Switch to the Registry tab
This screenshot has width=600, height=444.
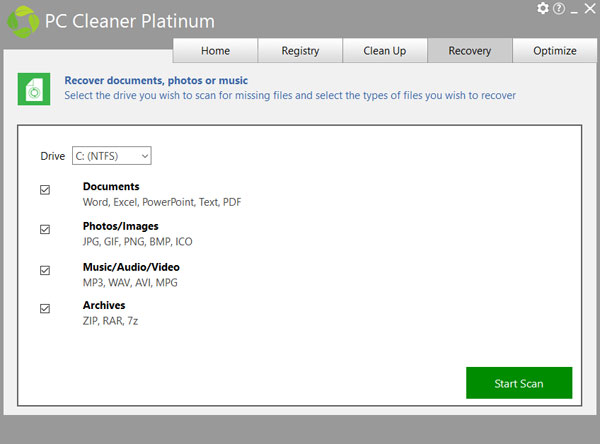click(300, 50)
